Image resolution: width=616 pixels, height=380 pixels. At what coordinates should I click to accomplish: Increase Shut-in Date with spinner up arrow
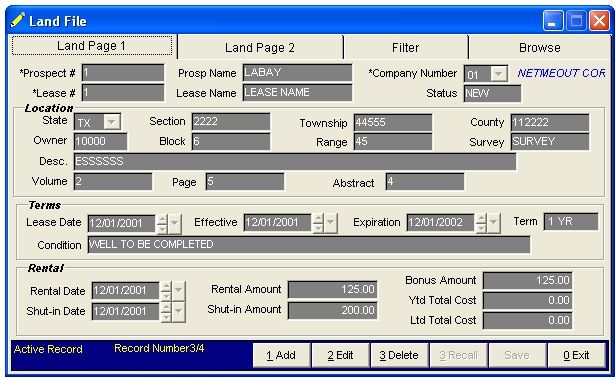[x=166, y=307]
